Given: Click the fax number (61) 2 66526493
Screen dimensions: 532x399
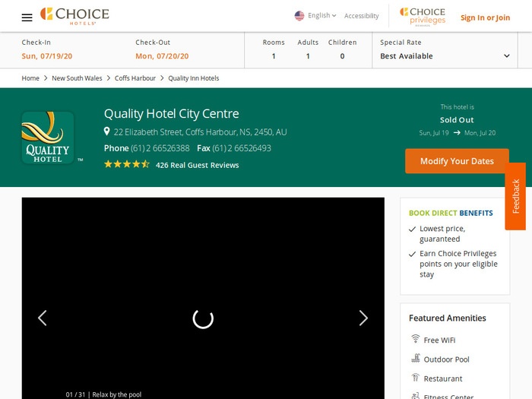Looking at the screenshot, I should 242,148.
